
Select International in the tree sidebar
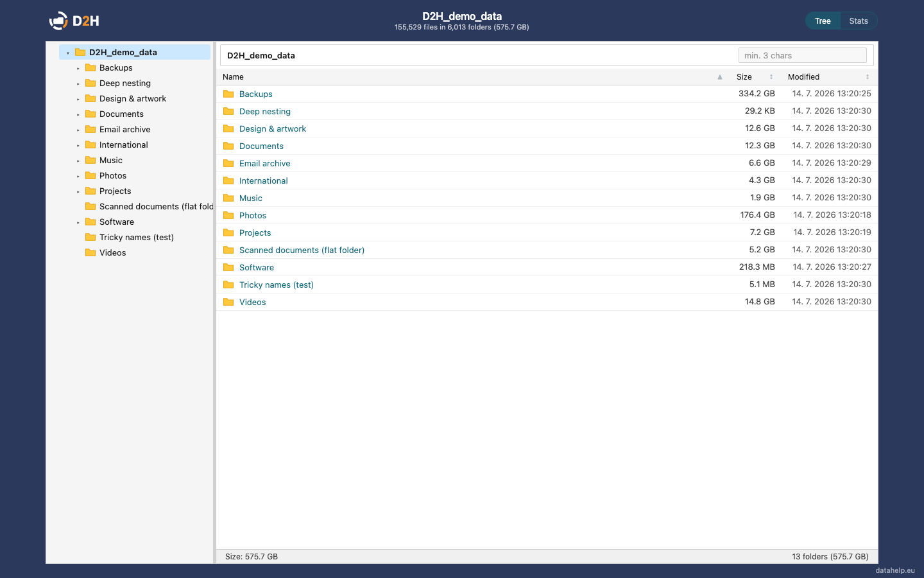(x=124, y=144)
